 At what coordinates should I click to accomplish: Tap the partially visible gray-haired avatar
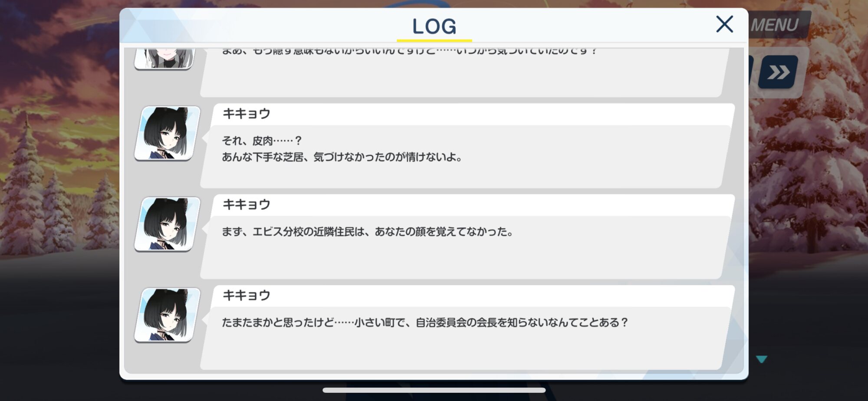pos(165,59)
